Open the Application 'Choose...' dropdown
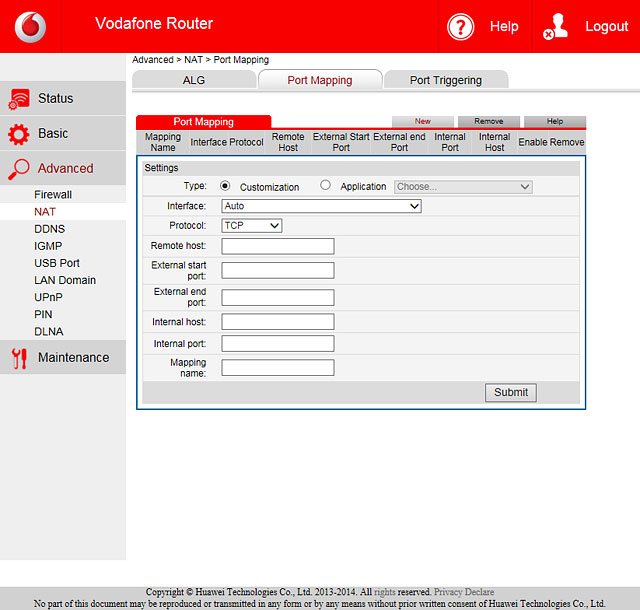The height and width of the screenshot is (610, 640). tap(463, 186)
